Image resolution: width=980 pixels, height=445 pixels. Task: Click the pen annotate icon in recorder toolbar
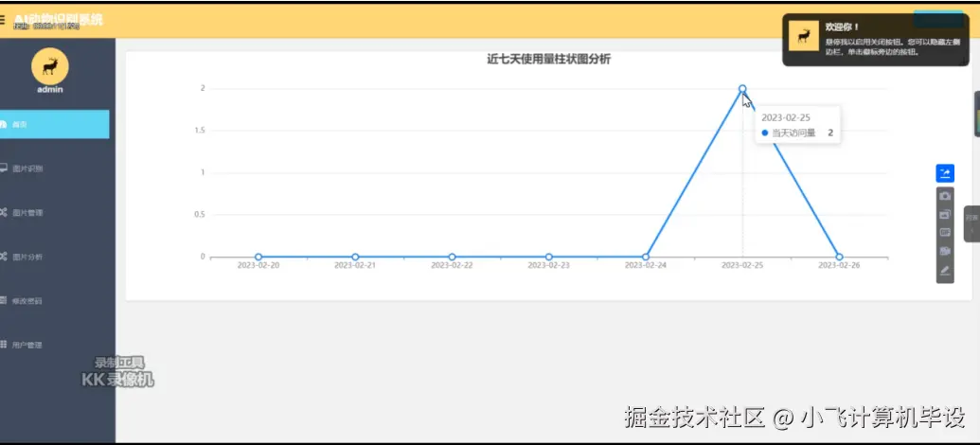[945, 271]
